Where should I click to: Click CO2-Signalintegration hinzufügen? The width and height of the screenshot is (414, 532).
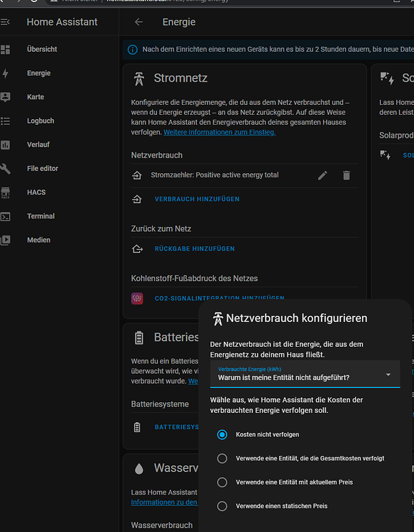coord(219,297)
